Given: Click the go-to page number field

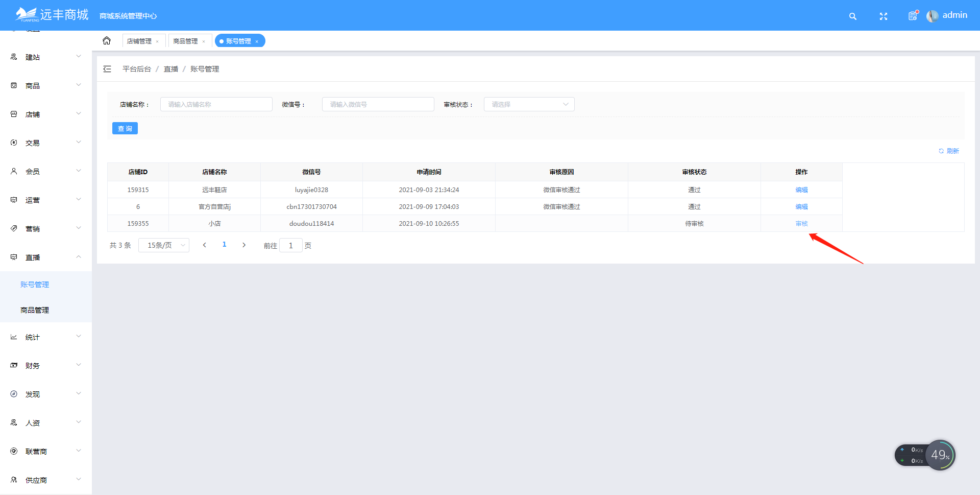Looking at the screenshot, I should click(291, 245).
